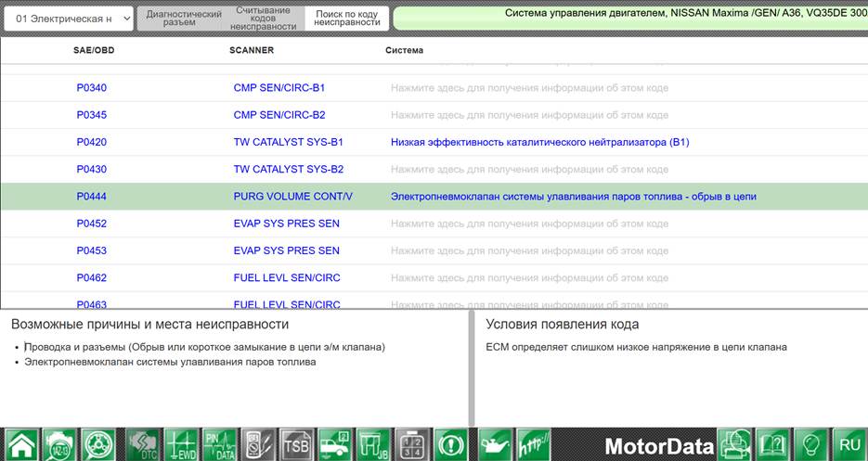Image resolution: width=868 pixels, height=461 pixels.
Task: Open 'Низкая эффективность каталитического нейтрализатора (B1)' description
Action: coord(539,142)
